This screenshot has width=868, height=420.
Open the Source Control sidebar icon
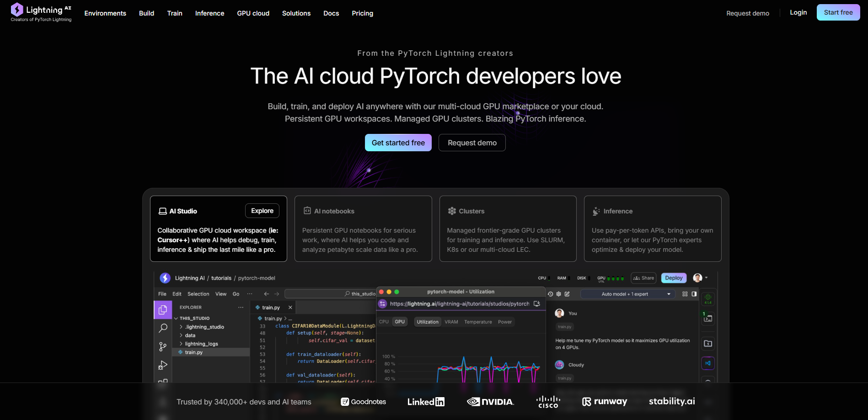click(x=163, y=346)
